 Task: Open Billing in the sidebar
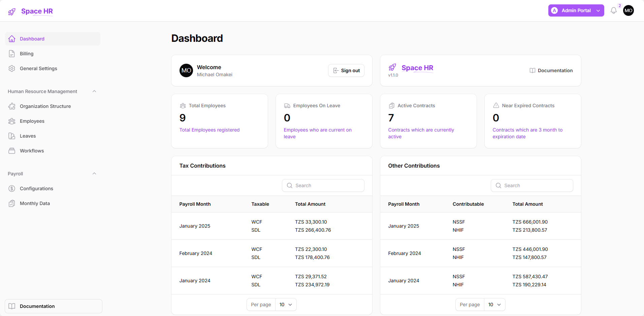pos(53,54)
